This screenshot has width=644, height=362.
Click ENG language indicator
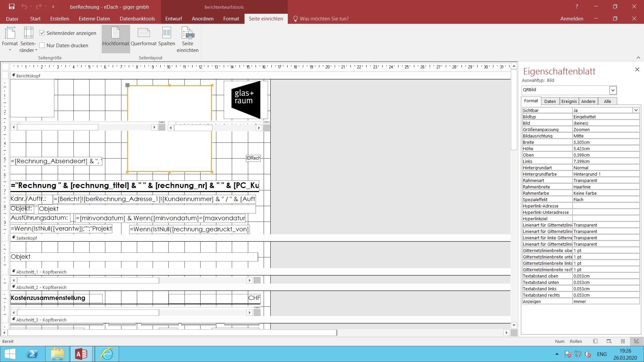pyautogui.click(x=602, y=354)
